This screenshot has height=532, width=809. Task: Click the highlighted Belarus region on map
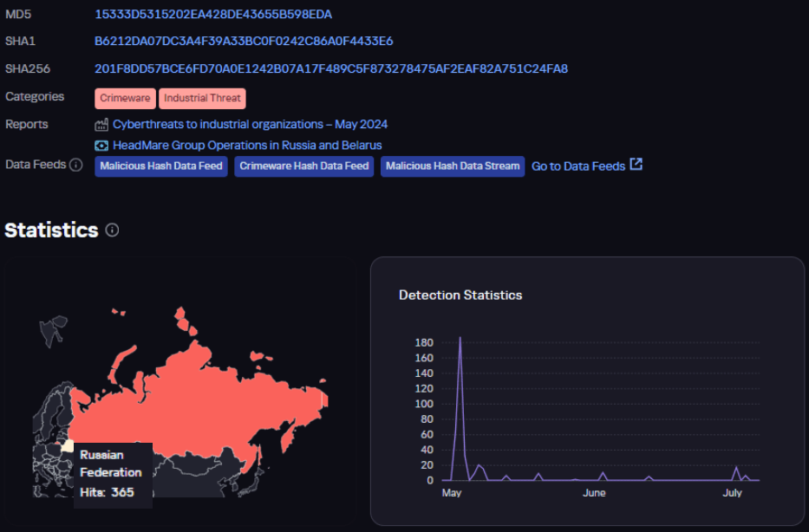tap(67, 446)
